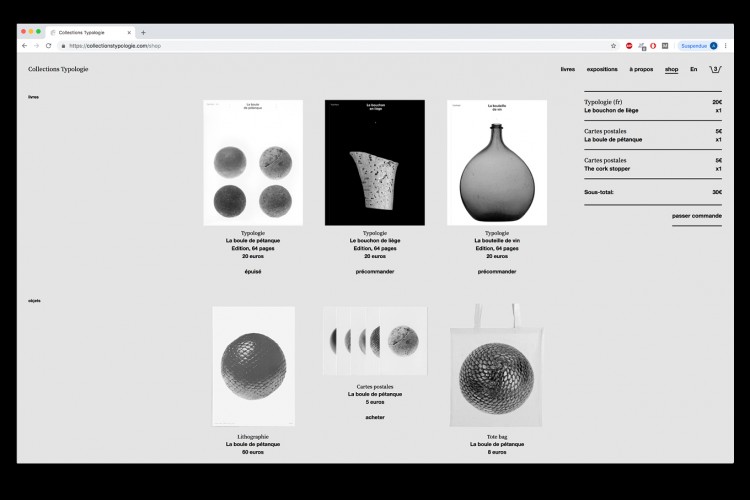750x500 pixels.
Task: Open the translate extension icon
Action: [x=642, y=46]
